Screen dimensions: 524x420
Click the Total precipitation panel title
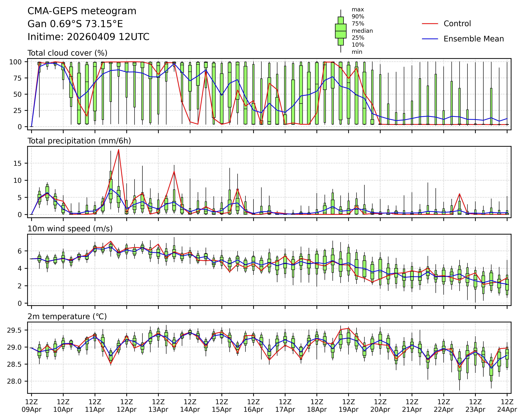tap(79, 141)
